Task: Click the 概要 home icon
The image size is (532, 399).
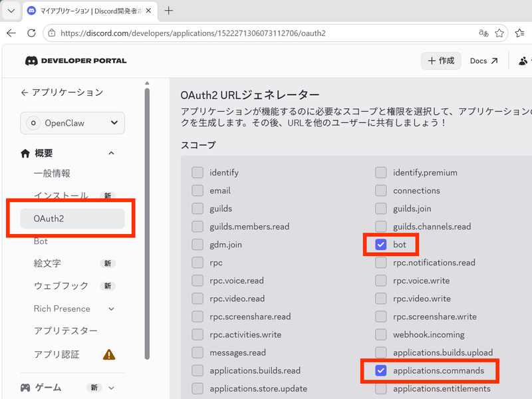Action: click(25, 154)
